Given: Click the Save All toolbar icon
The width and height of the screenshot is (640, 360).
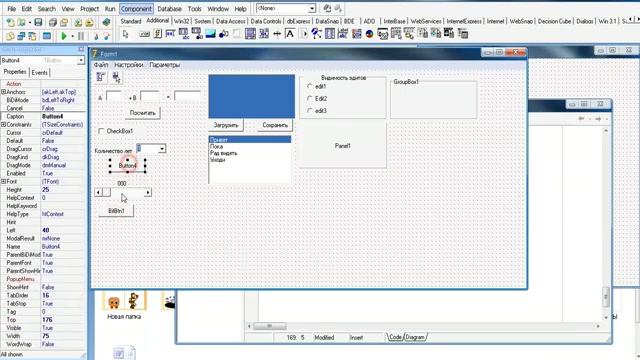Looking at the screenshot, I should pos(53,22).
